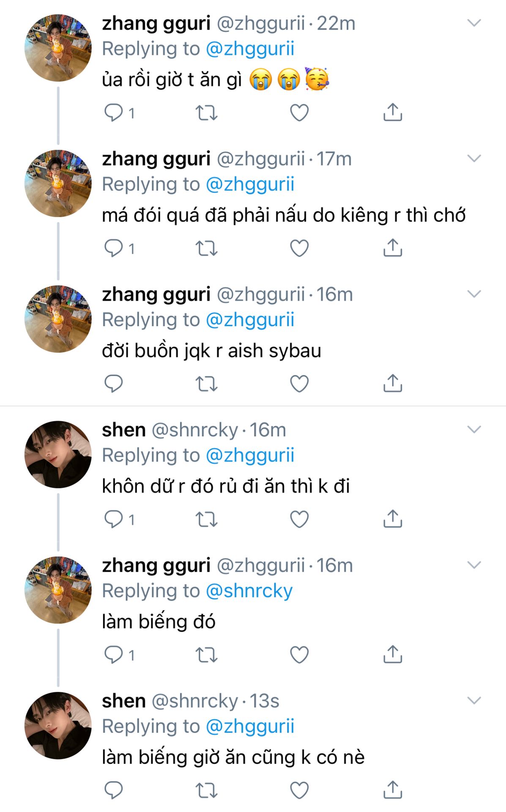506x812 pixels.
Task: Open @zhggurii link in shen's 13s reply
Action: pos(250,726)
